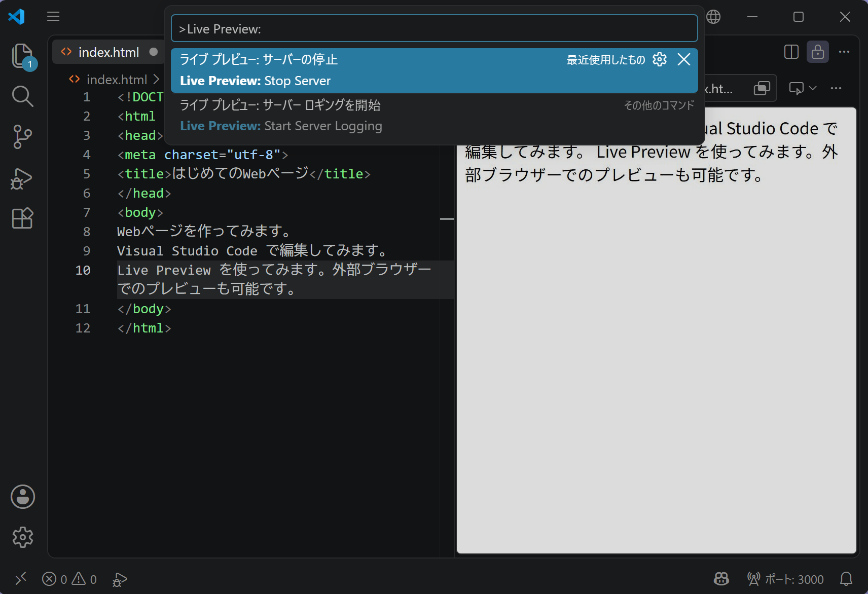Click the </body> tag on line 11
Viewport: 868px width, 594px height.
pyautogui.click(x=144, y=309)
